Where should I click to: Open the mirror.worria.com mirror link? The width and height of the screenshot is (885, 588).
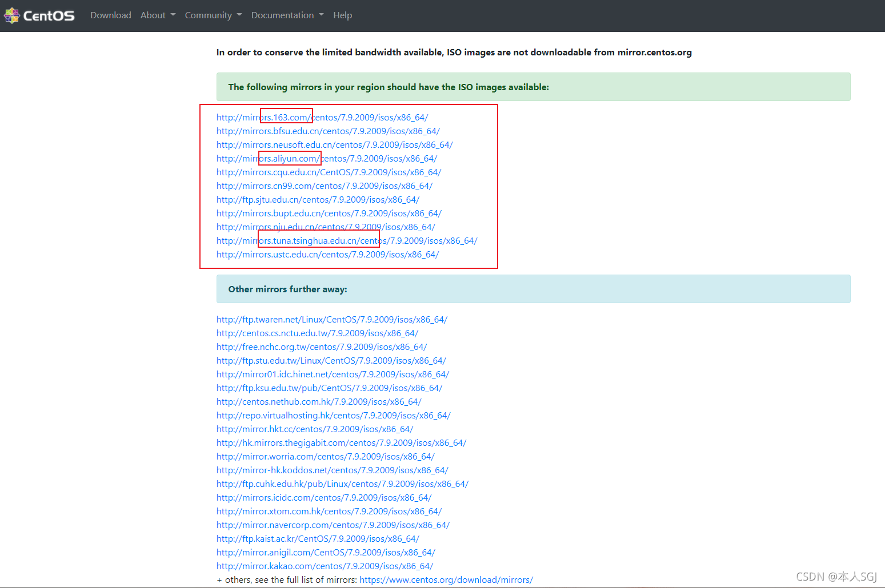tap(326, 457)
